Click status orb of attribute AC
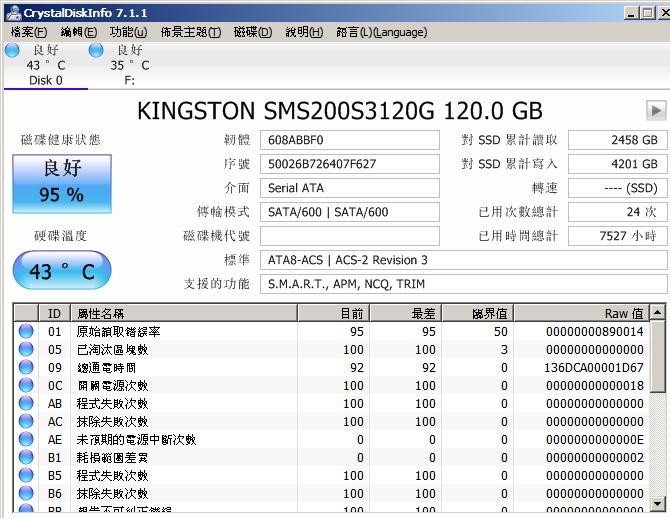Viewport: 670px width, 518px height. (x=26, y=421)
